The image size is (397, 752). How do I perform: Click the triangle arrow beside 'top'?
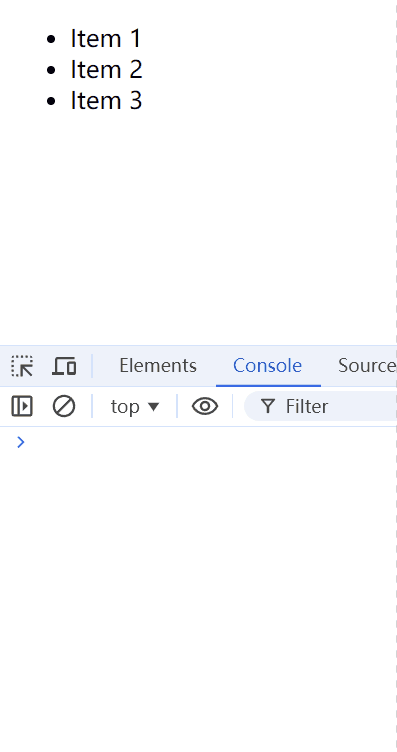(153, 407)
